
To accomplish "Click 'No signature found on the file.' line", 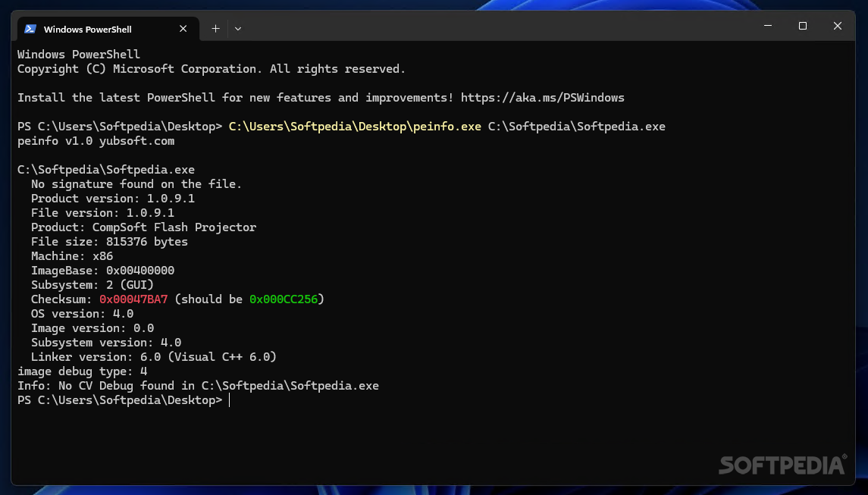I will [136, 184].
